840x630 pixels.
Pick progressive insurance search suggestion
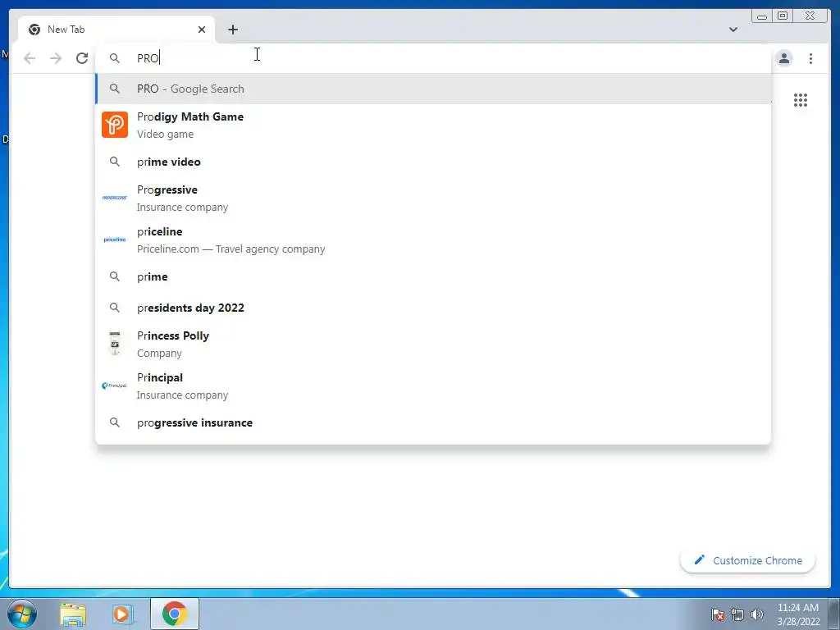click(433, 422)
